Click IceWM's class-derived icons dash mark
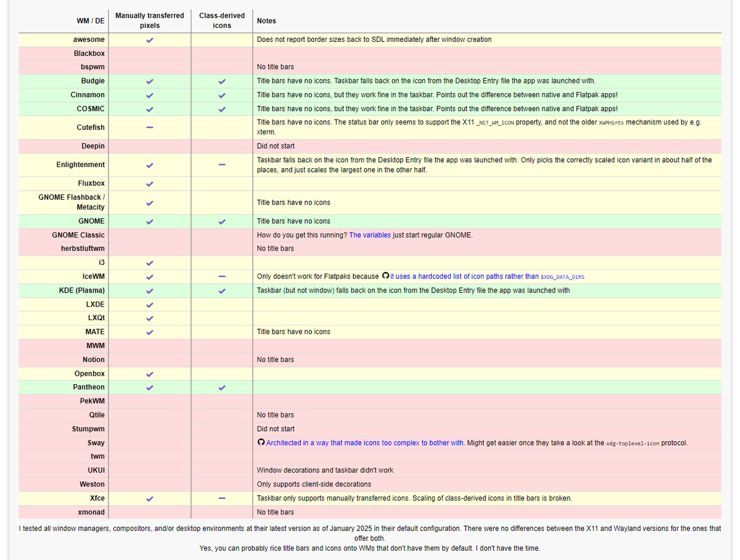The image size is (740, 560). (x=222, y=276)
